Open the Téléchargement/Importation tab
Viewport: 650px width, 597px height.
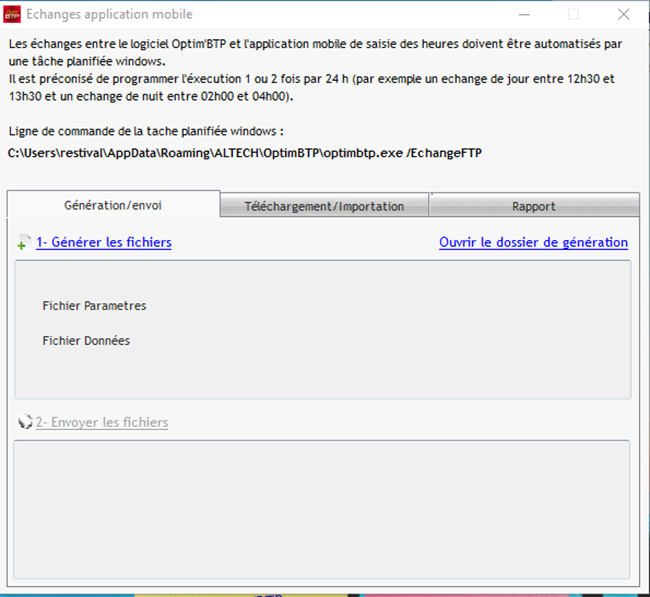tap(324, 206)
